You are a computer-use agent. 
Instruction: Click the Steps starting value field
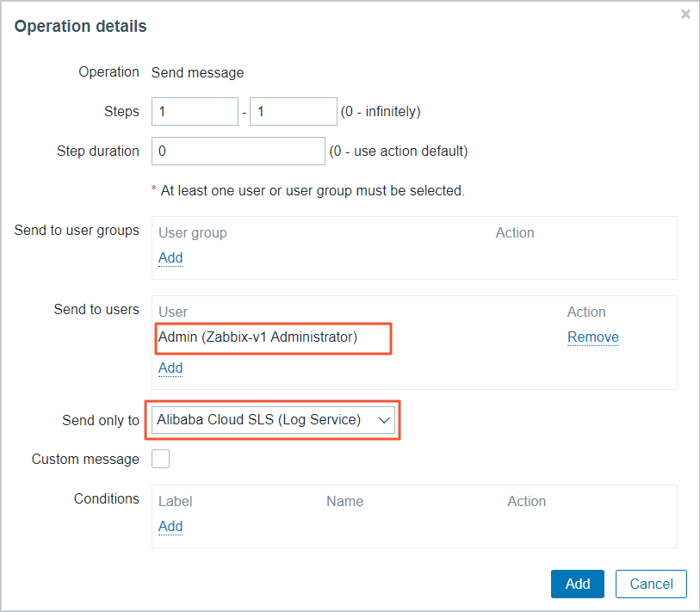coord(195,112)
